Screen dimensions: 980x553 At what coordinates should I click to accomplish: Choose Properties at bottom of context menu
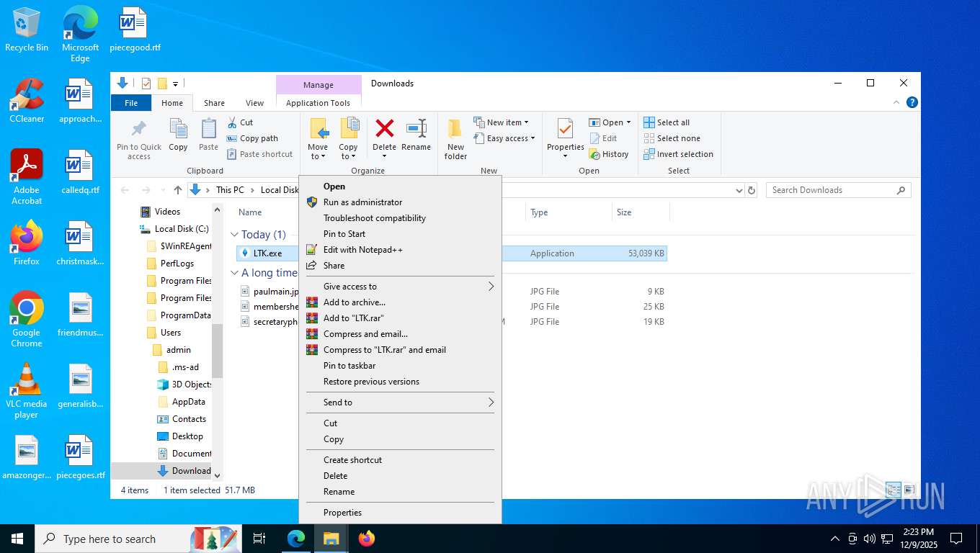coord(400,513)
